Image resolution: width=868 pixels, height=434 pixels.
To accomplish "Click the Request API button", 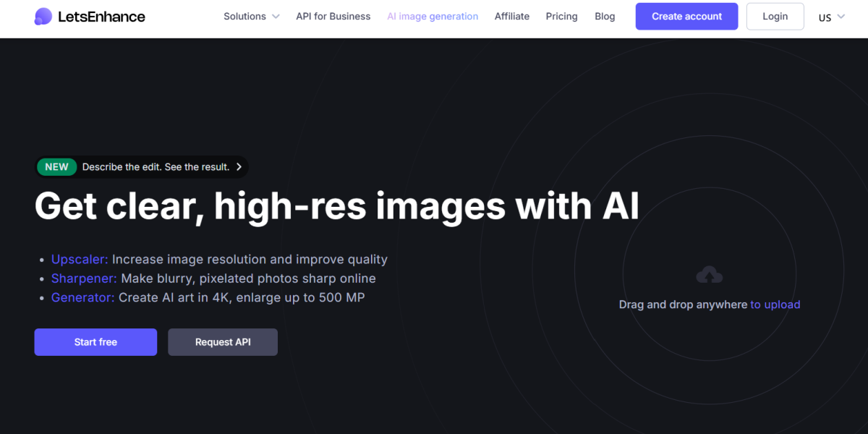I will pos(223,342).
